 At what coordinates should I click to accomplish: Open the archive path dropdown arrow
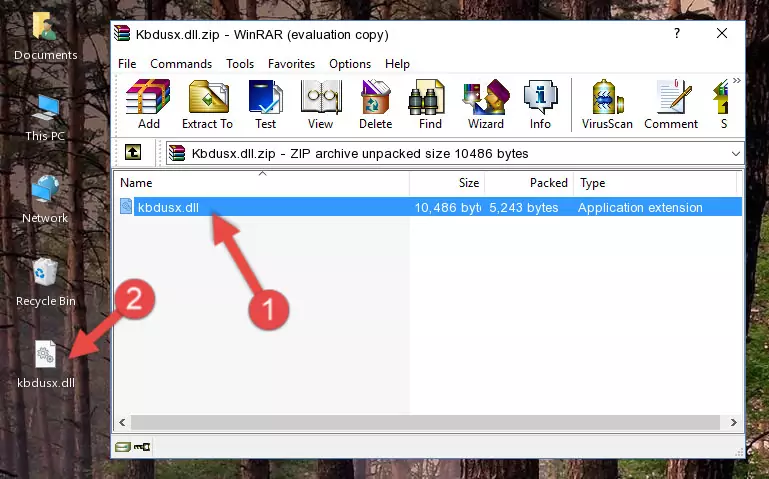click(x=736, y=153)
